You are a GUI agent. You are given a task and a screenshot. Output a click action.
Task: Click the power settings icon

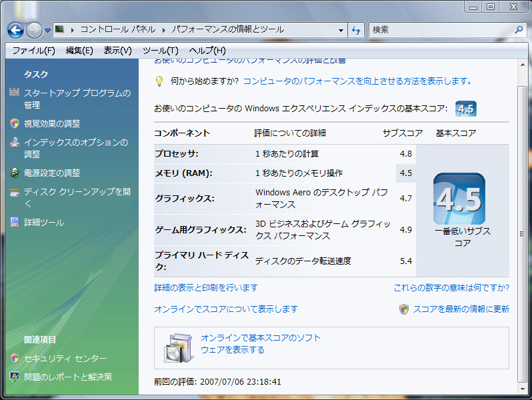click(x=15, y=173)
